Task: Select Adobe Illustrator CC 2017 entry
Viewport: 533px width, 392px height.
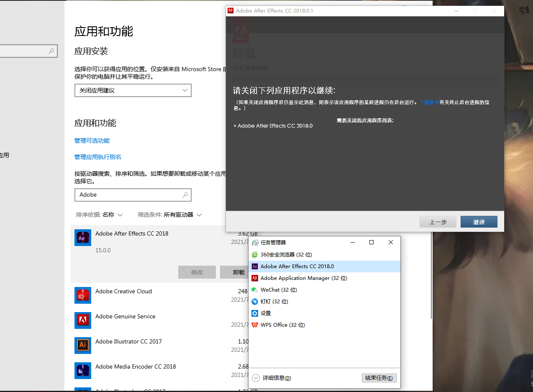Action: click(159, 346)
